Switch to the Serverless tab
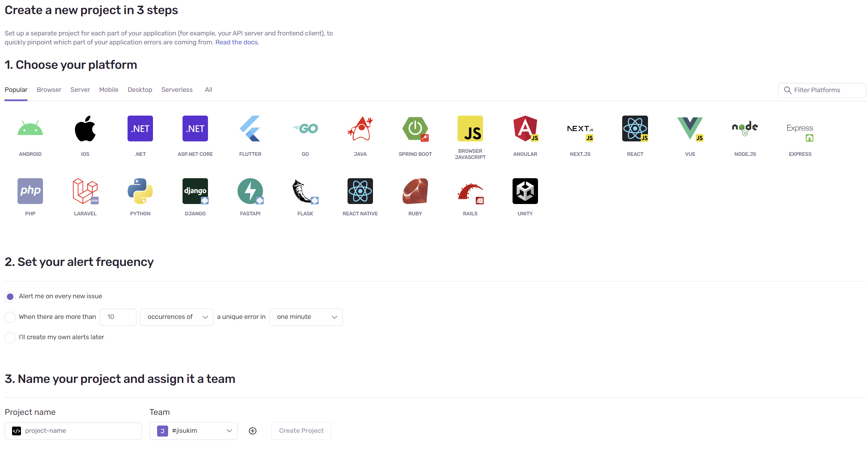 (x=177, y=90)
